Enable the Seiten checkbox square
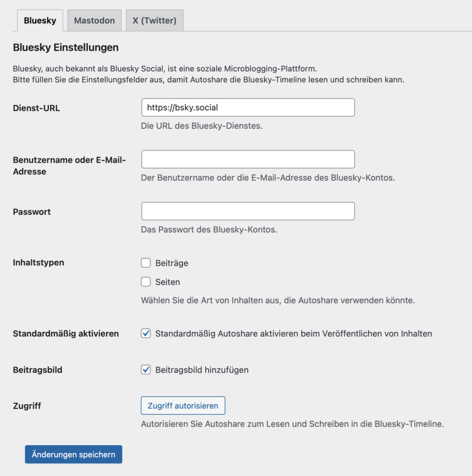The height and width of the screenshot is (476, 472). (x=146, y=282)
